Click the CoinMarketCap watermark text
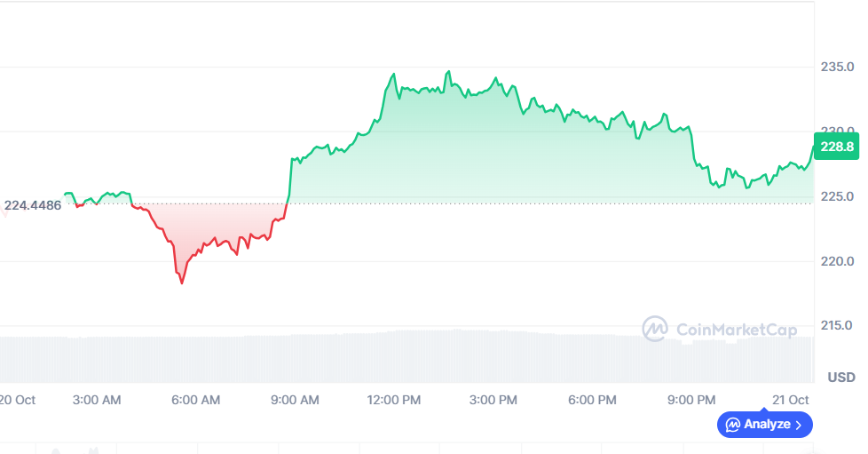Viewport: 868px width, 454px height. tap(737, 330)
